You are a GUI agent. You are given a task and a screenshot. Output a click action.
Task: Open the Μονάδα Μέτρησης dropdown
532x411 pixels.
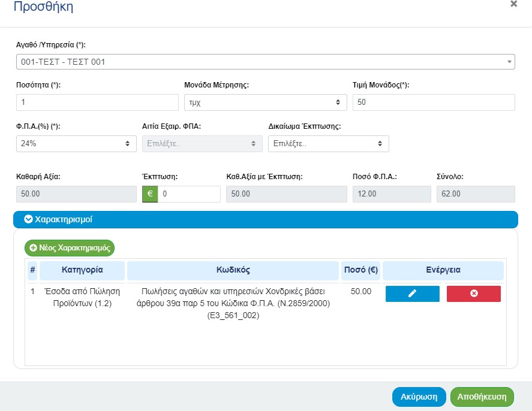pos(265,102)
